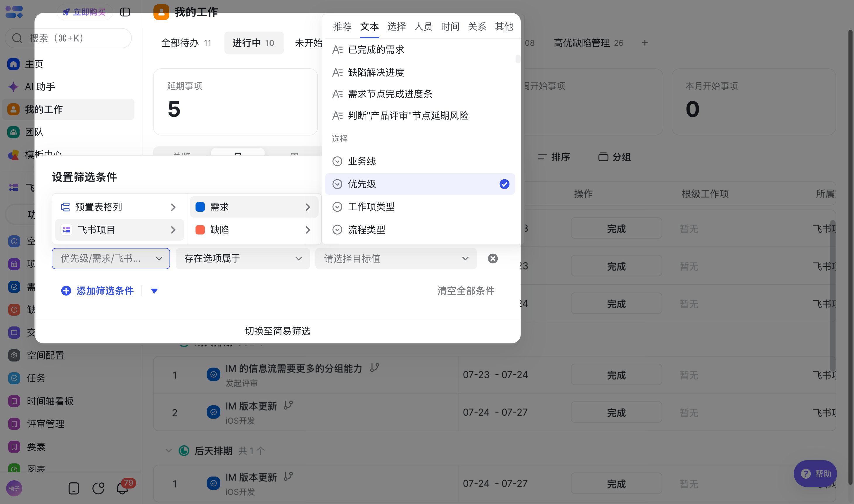Click 完成 for IM 的信息流需要更多的分组能力

point(616,375)
